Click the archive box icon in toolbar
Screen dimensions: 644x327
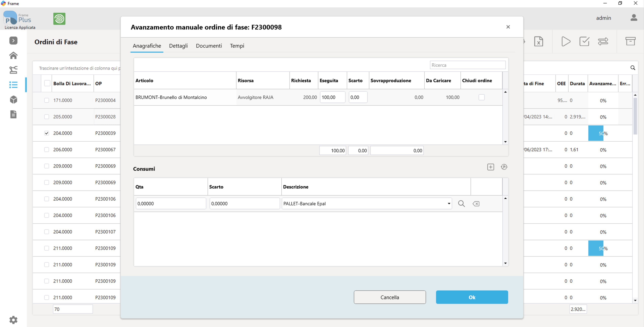click(x=630, y=41)
